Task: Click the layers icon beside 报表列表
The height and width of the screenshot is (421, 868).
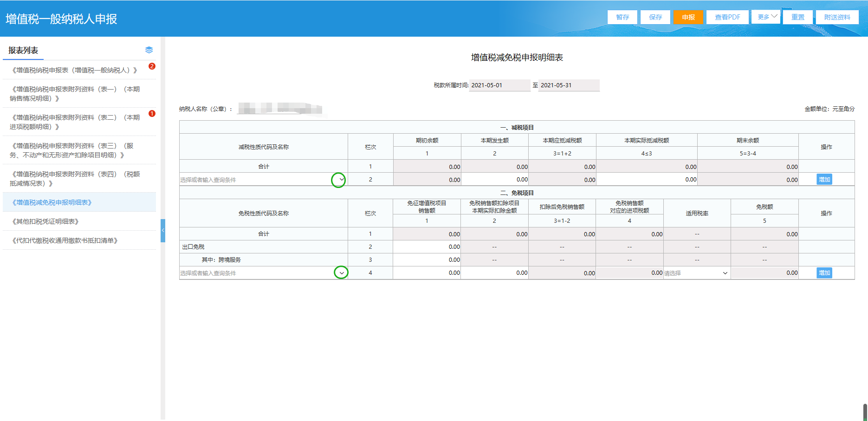Action: click(x=149, y=50)
